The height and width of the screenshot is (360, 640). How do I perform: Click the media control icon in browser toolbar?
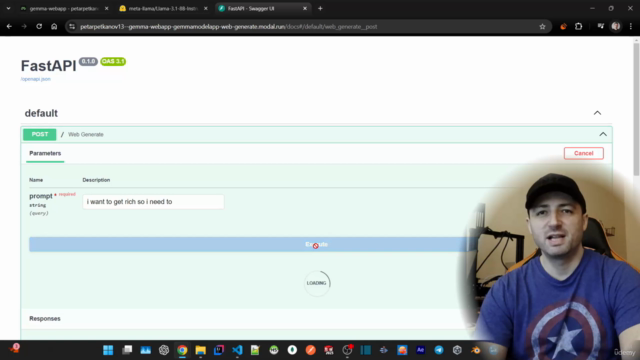pyautogui.click(x=600, y=27)
